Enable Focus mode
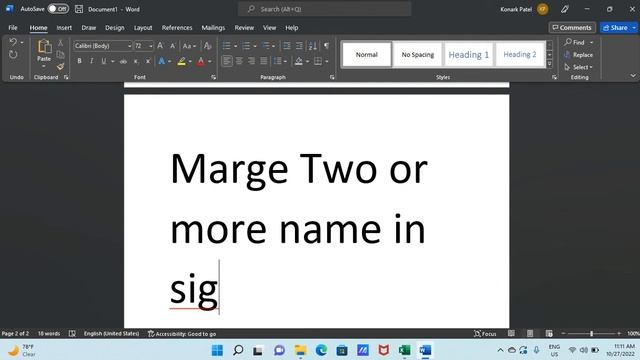The height and width of the screenshot is (360, 640). point(485,333)
